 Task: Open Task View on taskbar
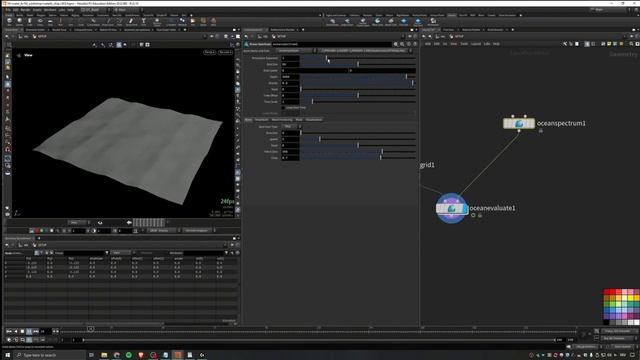[x=91, y=355]
